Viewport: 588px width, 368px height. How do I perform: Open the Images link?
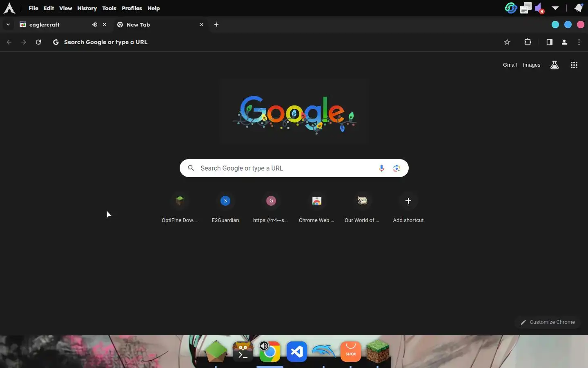pos(532,65)
